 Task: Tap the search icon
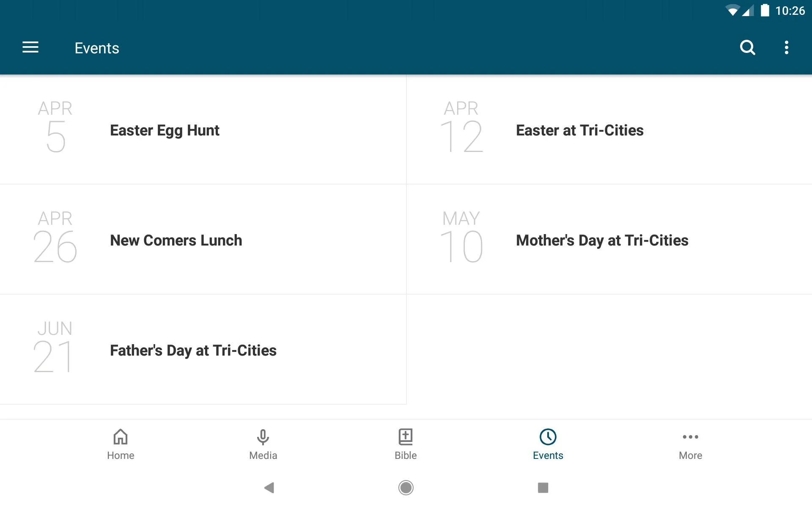click(x=747, y=48)
